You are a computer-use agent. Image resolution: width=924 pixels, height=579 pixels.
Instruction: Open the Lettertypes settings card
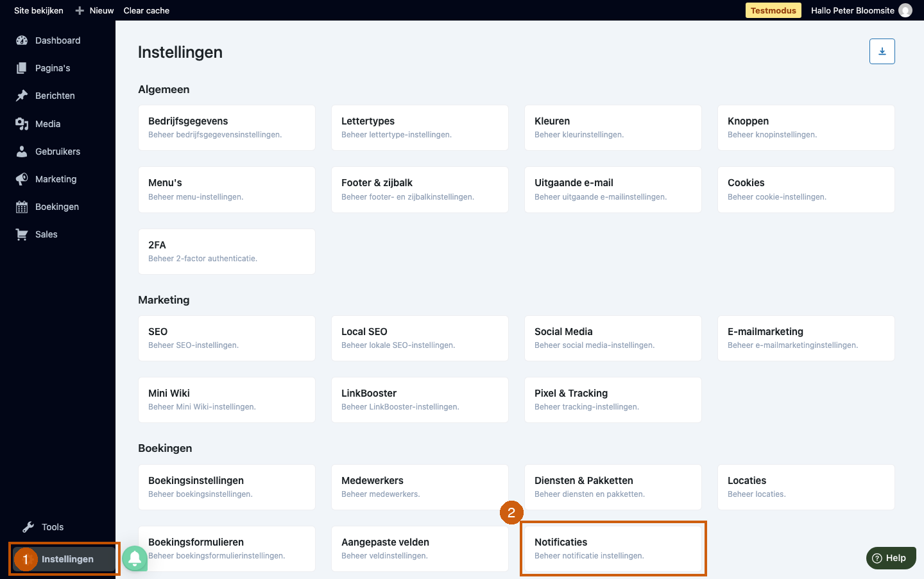tap(420, 128)
